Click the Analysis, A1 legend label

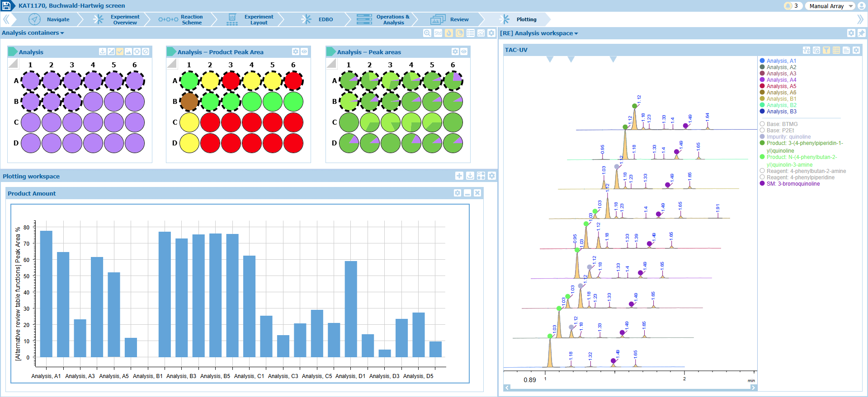click(x=781, y=61)
